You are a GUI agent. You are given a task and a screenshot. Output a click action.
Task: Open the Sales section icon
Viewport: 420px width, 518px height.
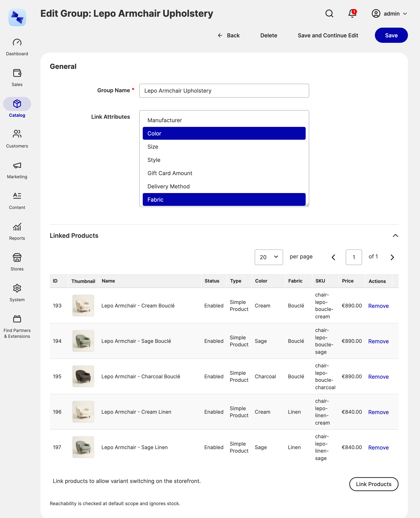(x=17, y=73)
